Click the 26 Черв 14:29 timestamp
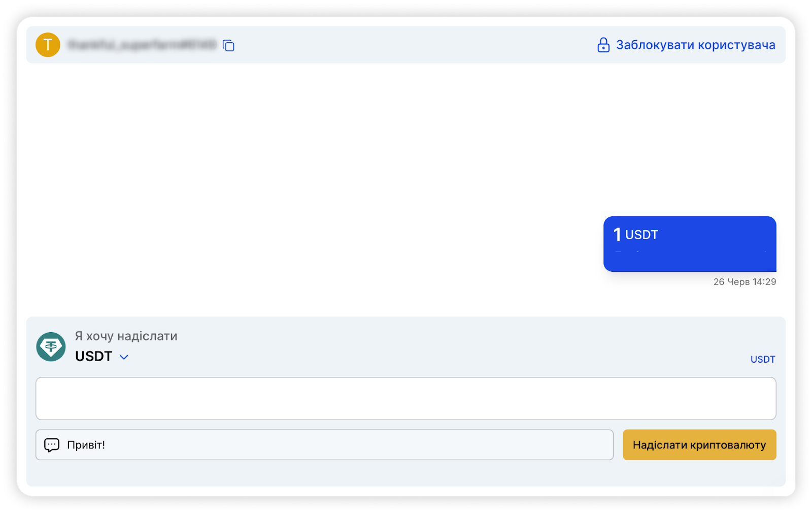Image resolution: width=812 pixels, height=513 pixels. tap(745, 282)
